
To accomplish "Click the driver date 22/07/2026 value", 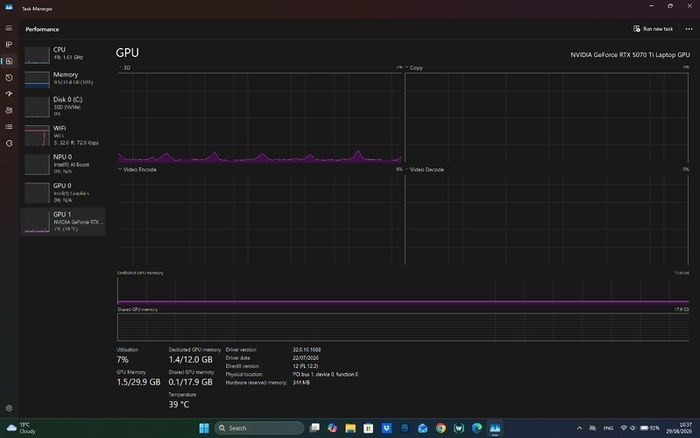I will point(306,358).
